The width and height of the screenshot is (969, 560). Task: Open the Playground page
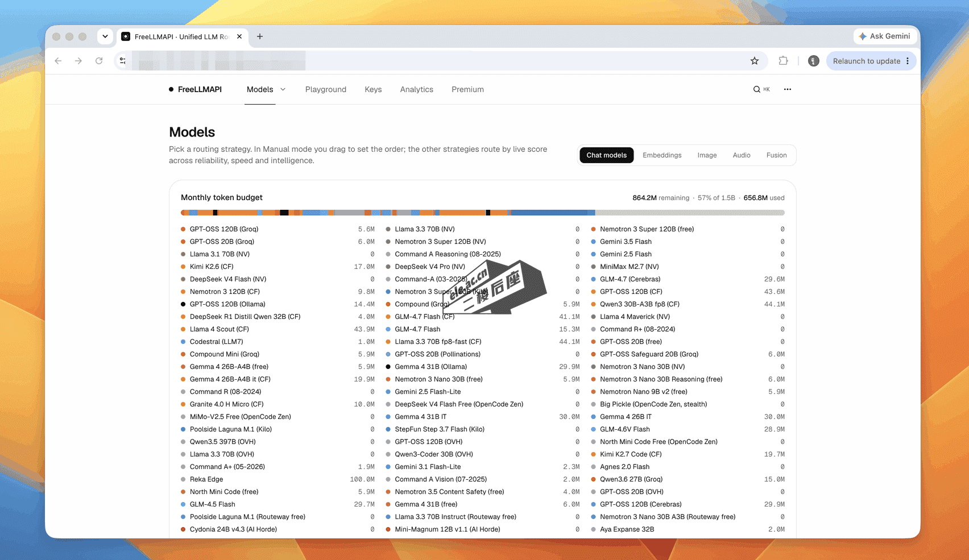coord(326,89)
